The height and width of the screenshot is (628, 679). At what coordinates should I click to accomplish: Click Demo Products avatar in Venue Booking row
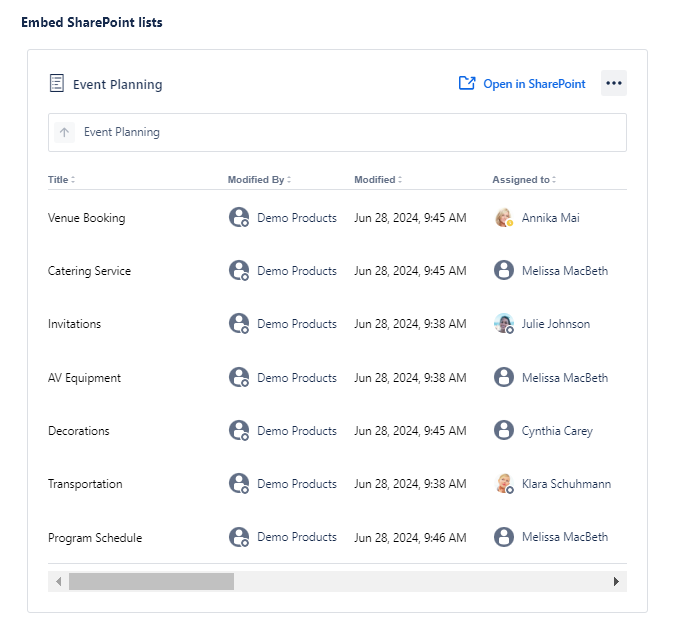pos(239,218)
